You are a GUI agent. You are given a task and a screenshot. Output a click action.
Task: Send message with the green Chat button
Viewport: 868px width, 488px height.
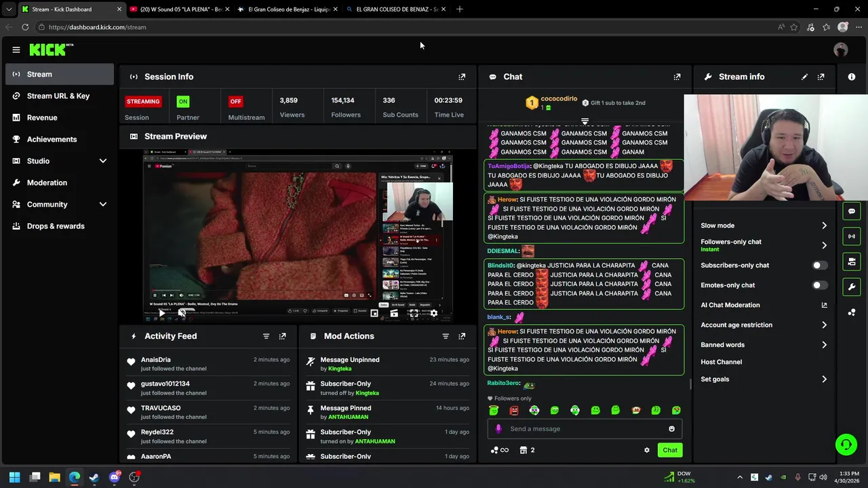click(x=670, y=450)
